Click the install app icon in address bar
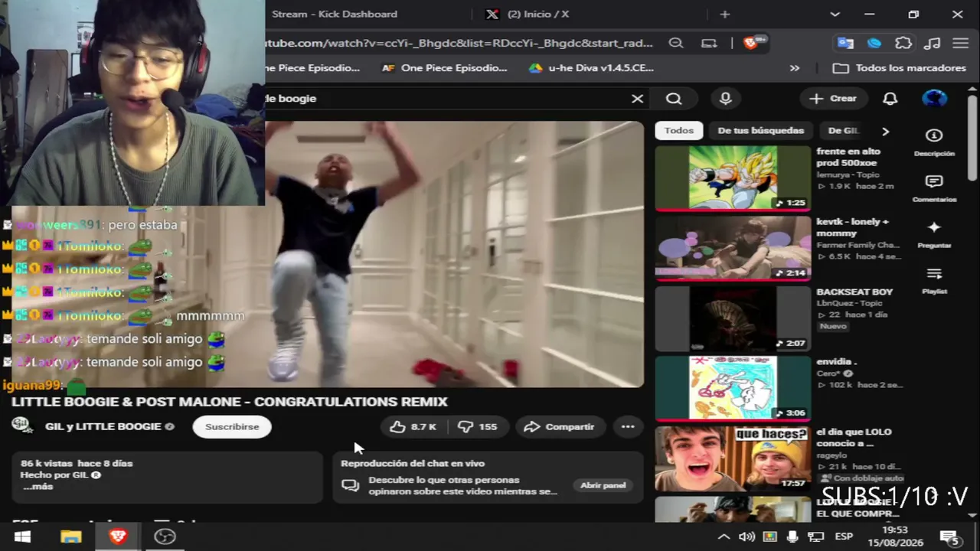This screenshot has height=551, width=980. (x=709, y=43)
